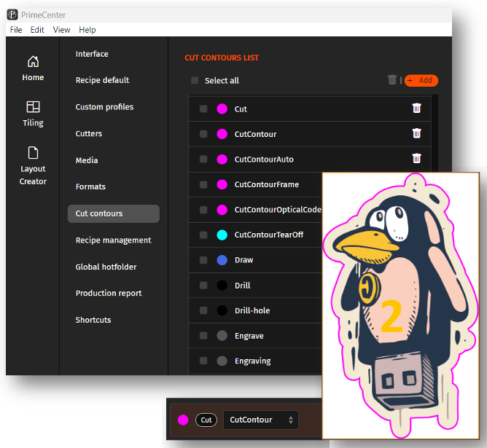Click the contour list vertical scrollbar
The height and width of the screenshot is (448, 487).
[435, 133]
